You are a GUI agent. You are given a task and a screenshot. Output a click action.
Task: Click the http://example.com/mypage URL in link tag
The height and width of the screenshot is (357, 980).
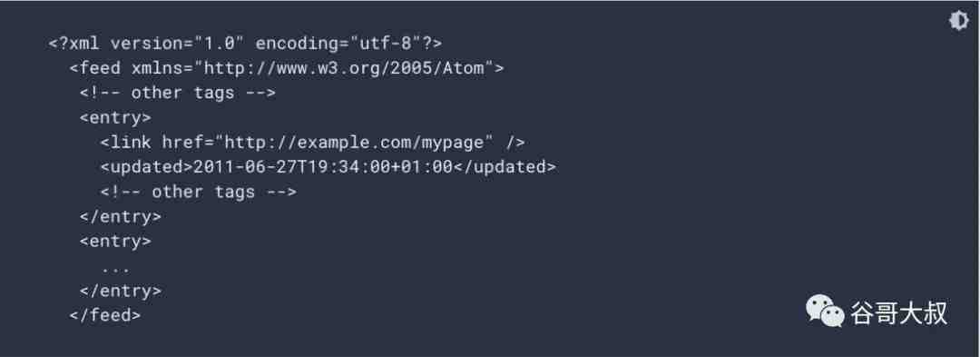tap(355, 143)
